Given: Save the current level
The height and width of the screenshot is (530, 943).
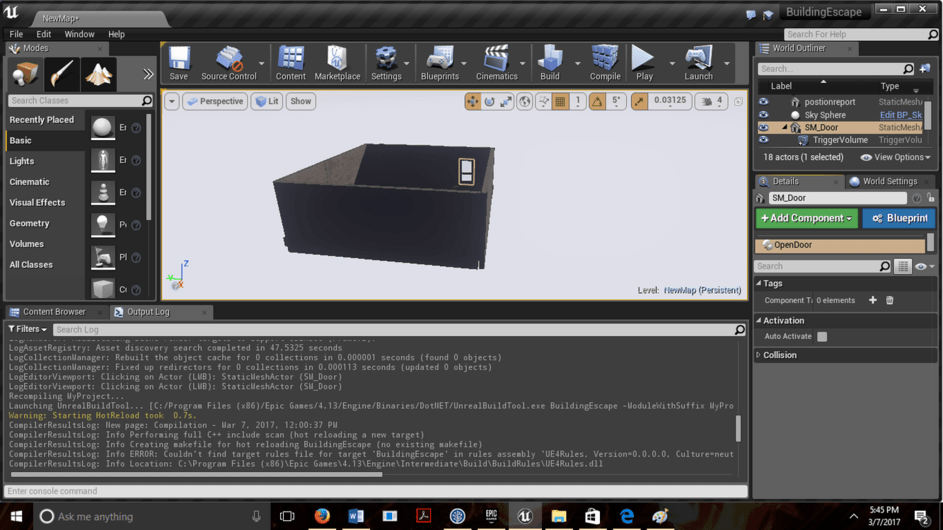Looking at the screenshot, I should [179, 63].
